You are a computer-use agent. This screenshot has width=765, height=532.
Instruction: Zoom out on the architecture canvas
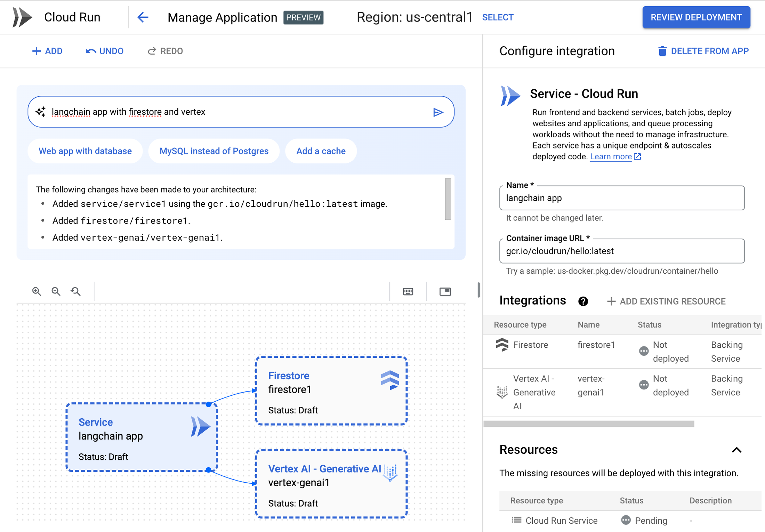[56, 291]
